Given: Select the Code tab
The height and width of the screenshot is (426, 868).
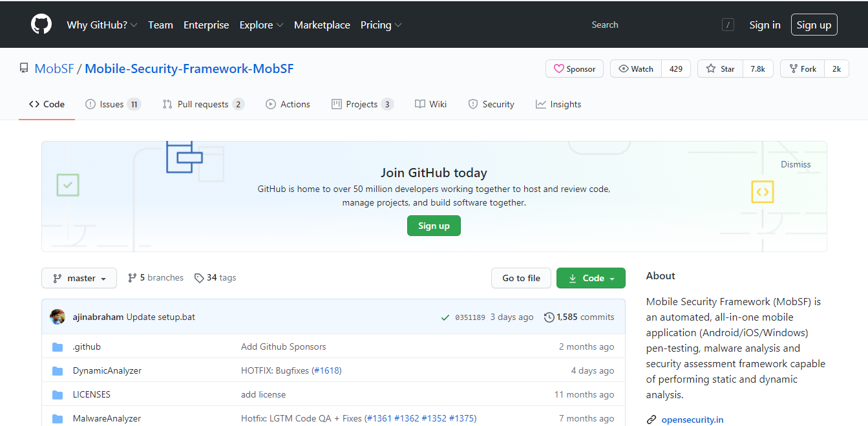Looking at the screenshot, I should [x=47, y=104].
